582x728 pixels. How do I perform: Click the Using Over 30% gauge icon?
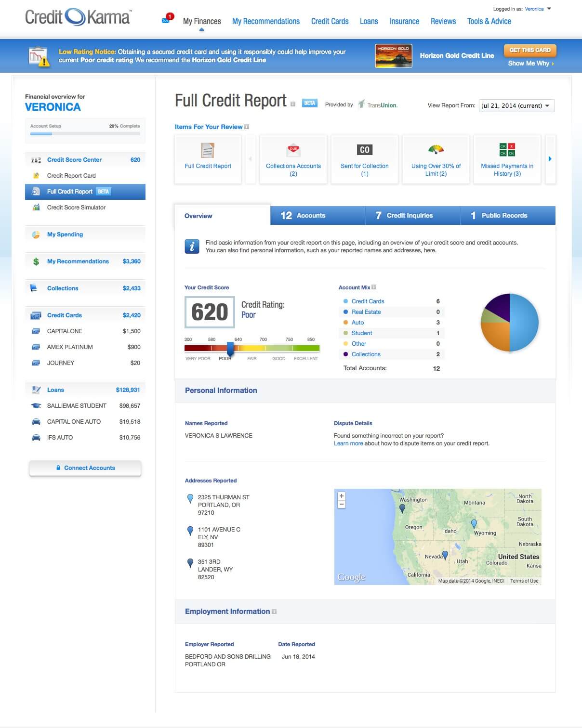436,149
